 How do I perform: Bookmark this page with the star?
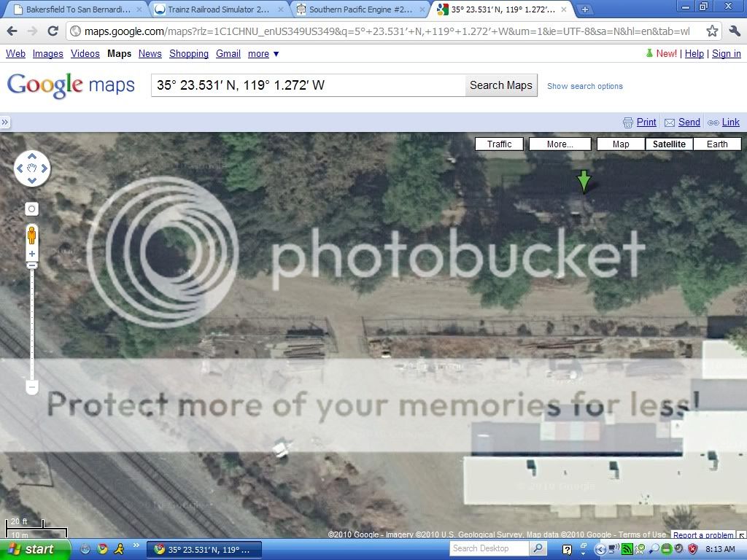[712, 31]
